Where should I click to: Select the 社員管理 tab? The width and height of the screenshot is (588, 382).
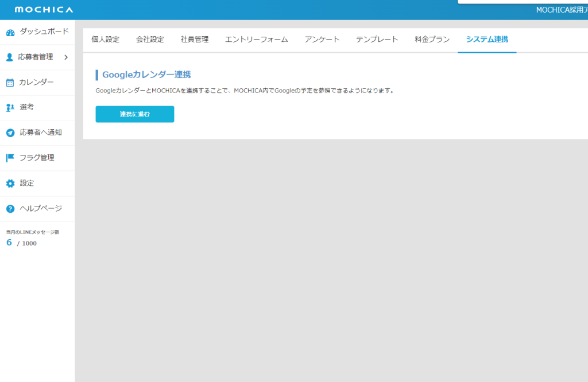tap(195, 40)
